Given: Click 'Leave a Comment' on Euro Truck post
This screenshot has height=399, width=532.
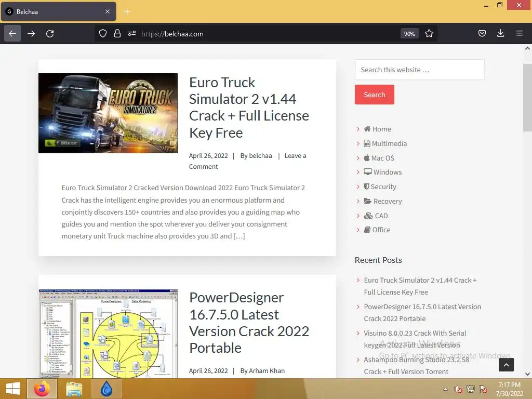Looking at the screenshot, I should (248, 161).
